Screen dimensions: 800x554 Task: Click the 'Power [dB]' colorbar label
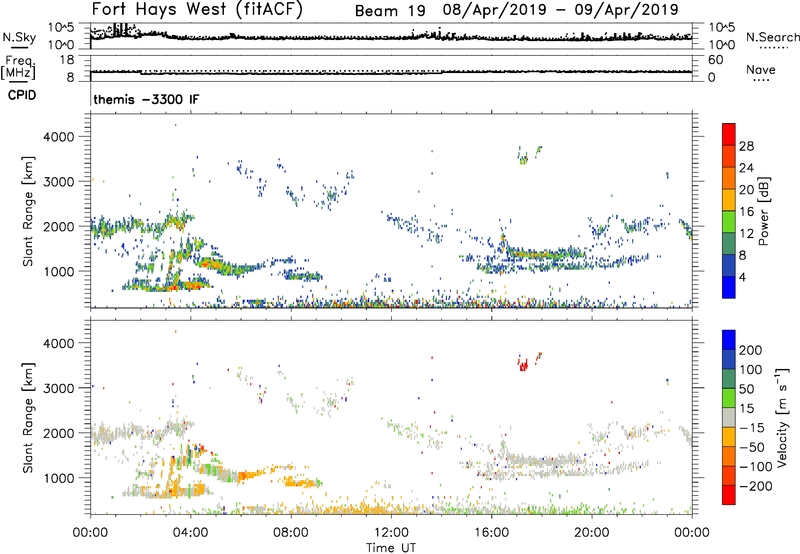point(763,211)
